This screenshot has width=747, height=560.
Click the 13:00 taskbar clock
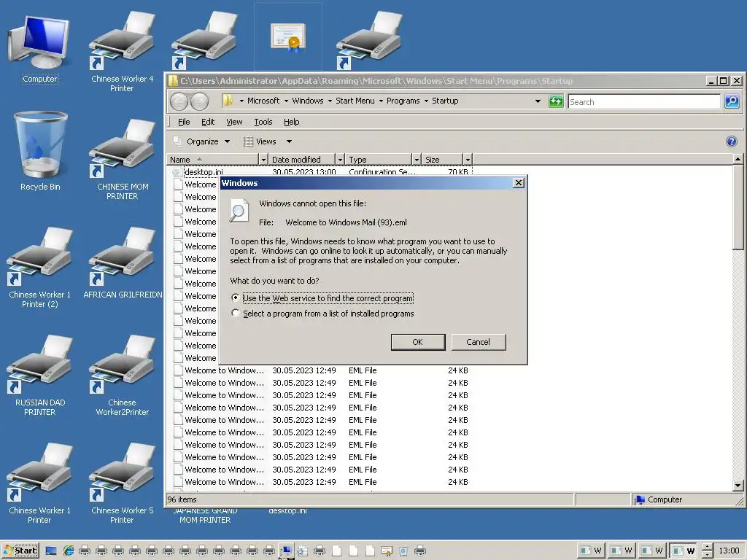[x=729, y=551]
